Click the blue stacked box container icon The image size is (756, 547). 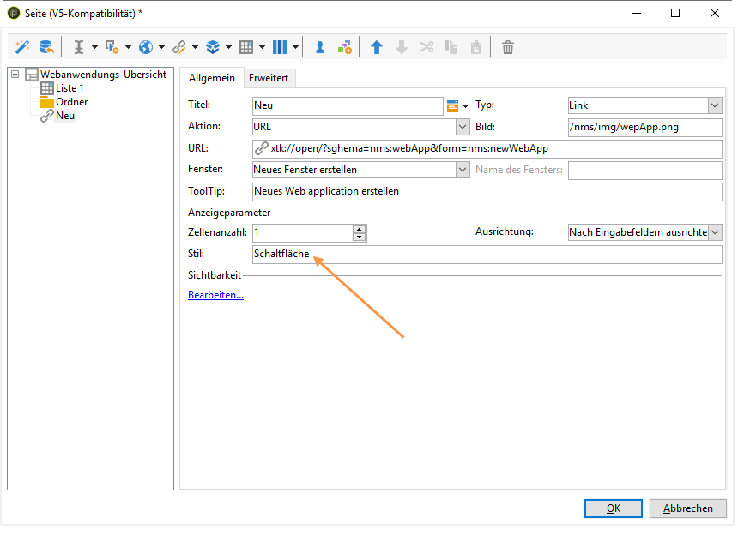(x=213, y=47)
